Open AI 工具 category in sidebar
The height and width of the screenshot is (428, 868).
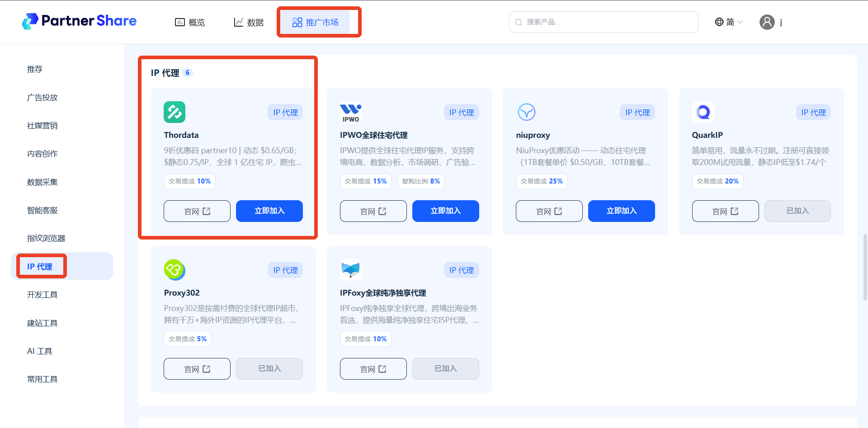(x=40, y=351)
